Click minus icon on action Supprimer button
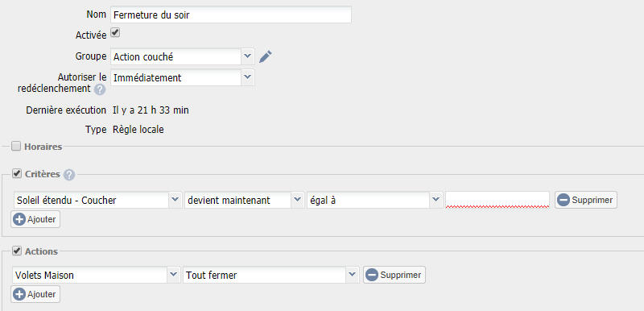The height and width of the screenshot is (311, 644). click(x=372, y=275)
